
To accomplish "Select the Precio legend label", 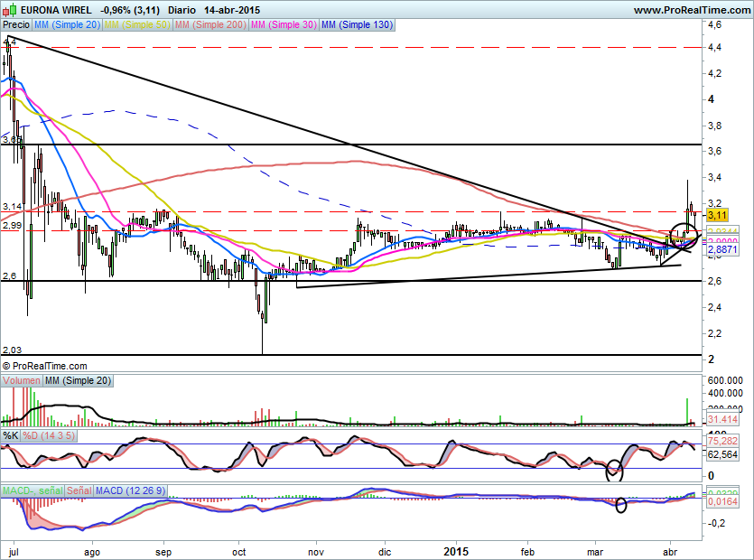I will (14, 25).
